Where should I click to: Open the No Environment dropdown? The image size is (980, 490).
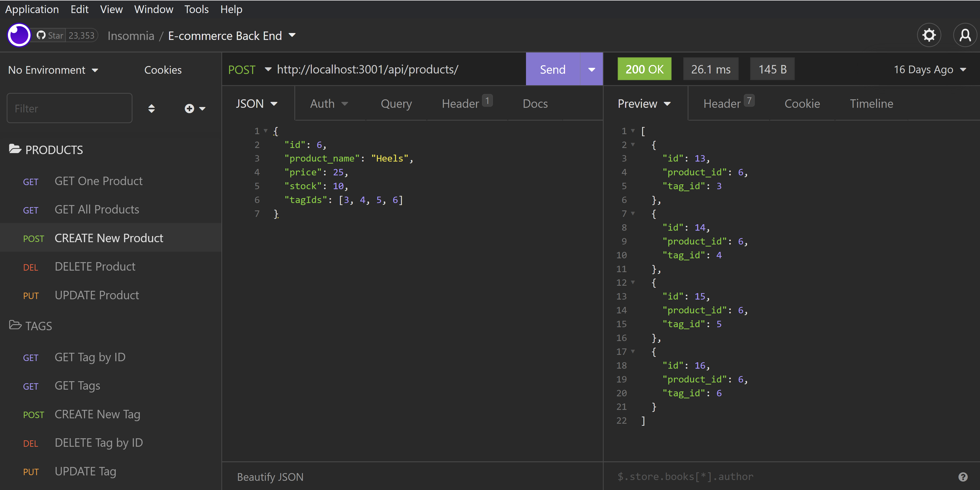(x=53, y=70)
